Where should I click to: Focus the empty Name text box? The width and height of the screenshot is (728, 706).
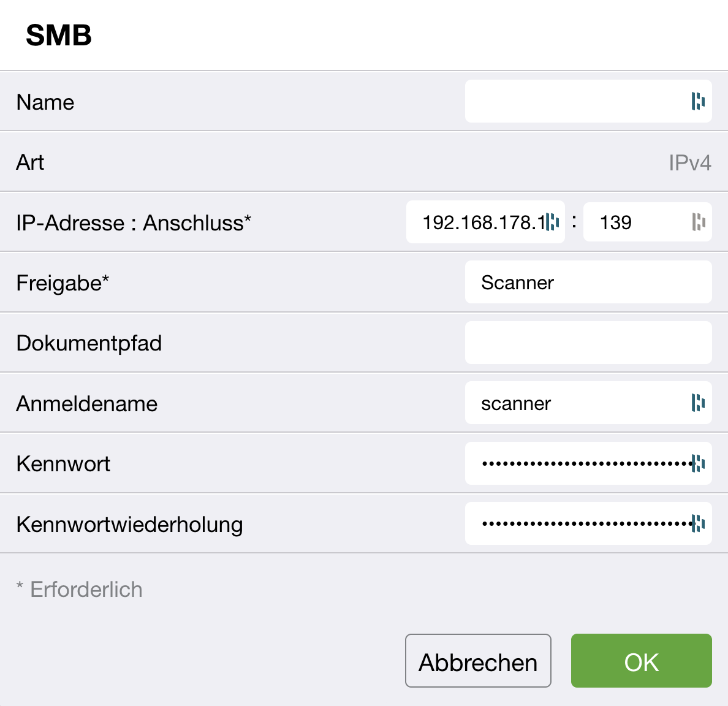point(575,101)
